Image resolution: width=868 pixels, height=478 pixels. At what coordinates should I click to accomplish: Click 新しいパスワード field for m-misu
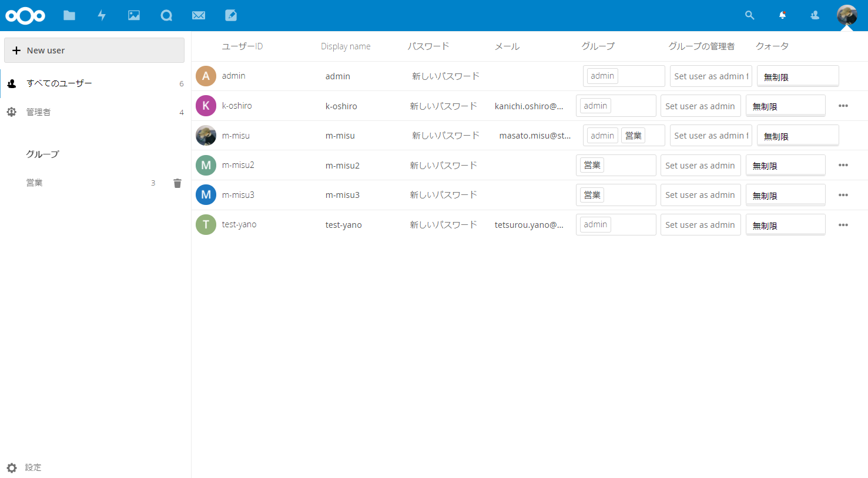click(x=445, y=135)
